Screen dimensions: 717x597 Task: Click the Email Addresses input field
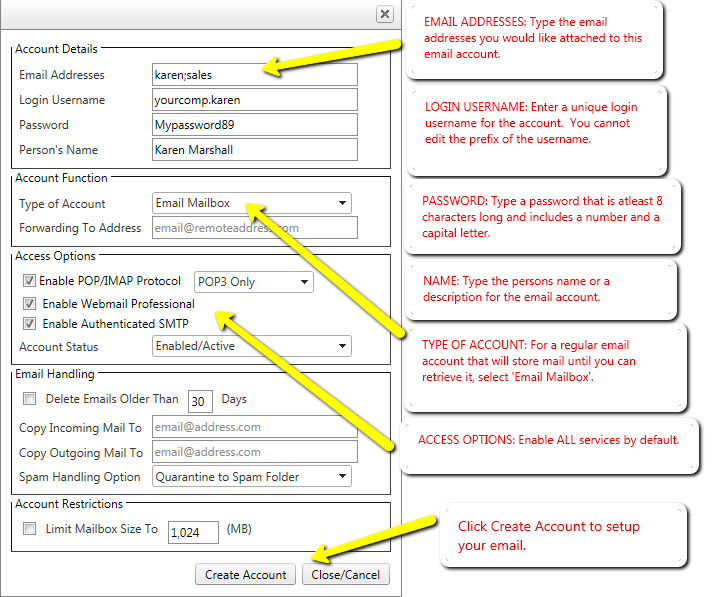254,75
